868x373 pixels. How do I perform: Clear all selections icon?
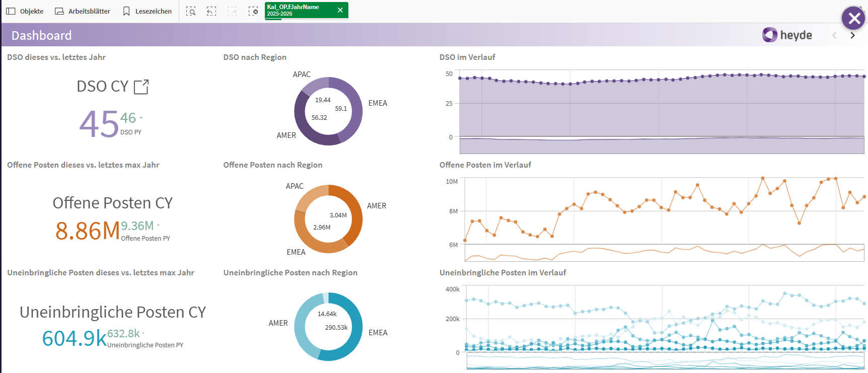253,11
